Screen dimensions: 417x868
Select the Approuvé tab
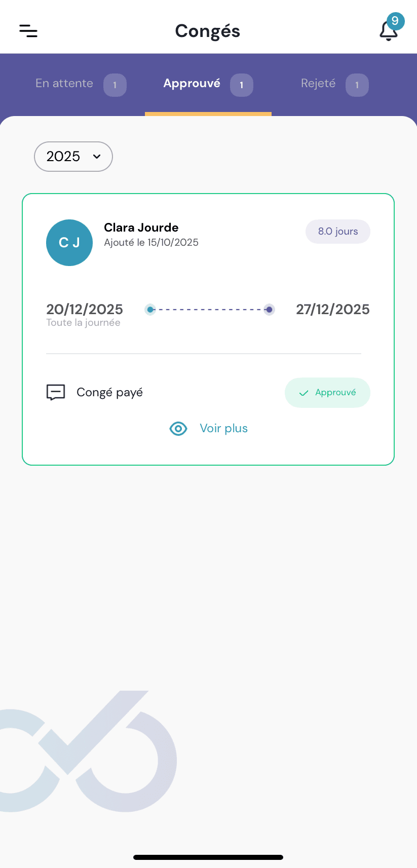[x=192, y=84]
